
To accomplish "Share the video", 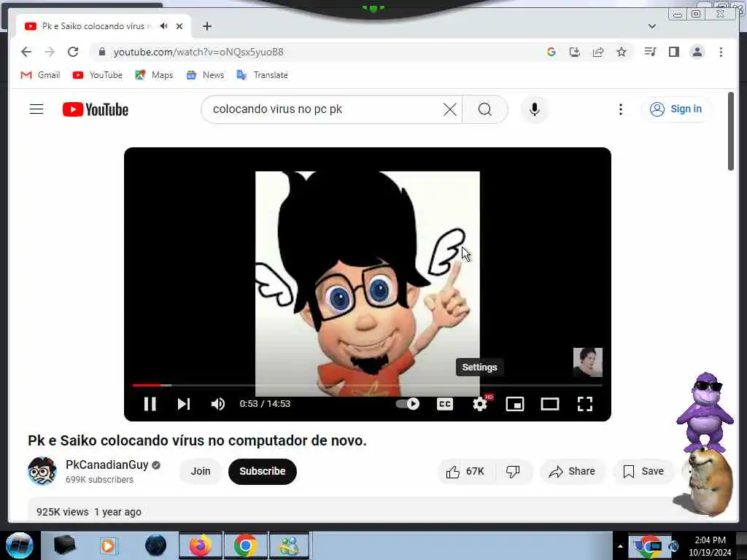I will (572, 471).
